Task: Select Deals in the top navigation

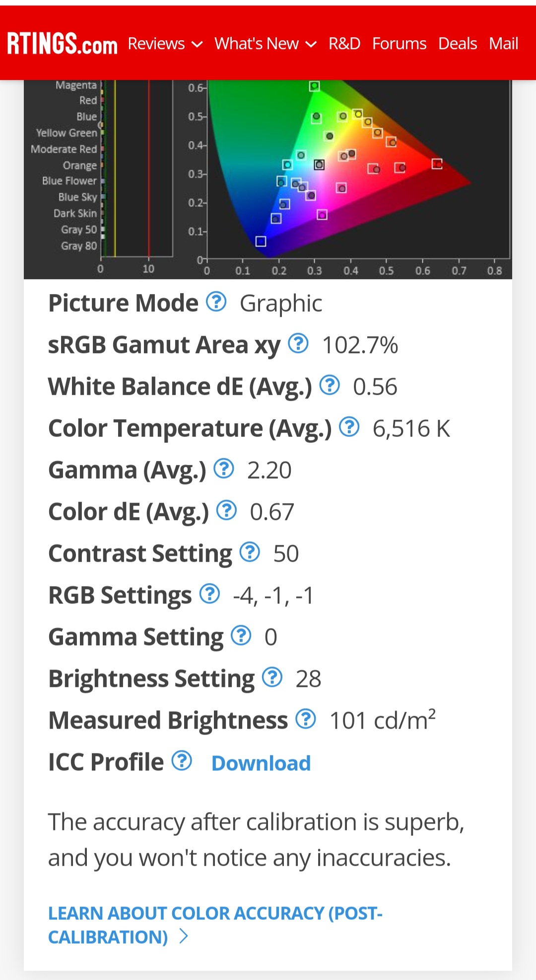Action: point(458,44)
